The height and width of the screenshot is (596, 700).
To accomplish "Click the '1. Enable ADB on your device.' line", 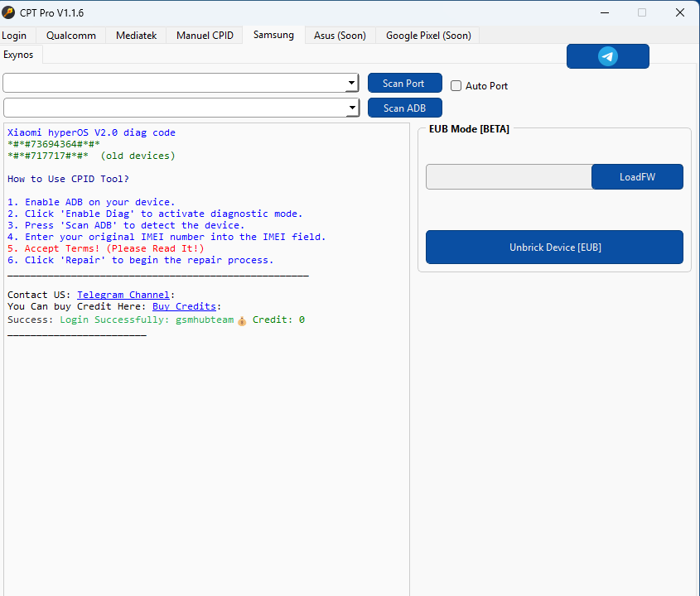I will (91, 202).
